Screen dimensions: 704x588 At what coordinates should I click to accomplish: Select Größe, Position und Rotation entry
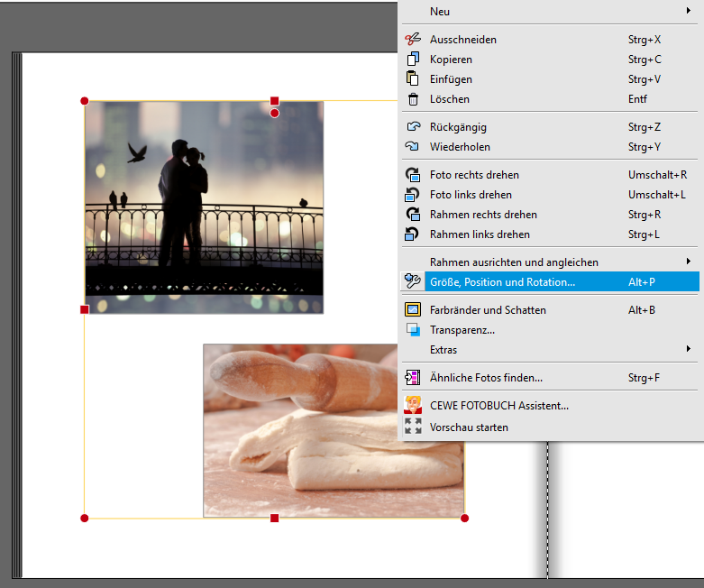tap(502, 282)
